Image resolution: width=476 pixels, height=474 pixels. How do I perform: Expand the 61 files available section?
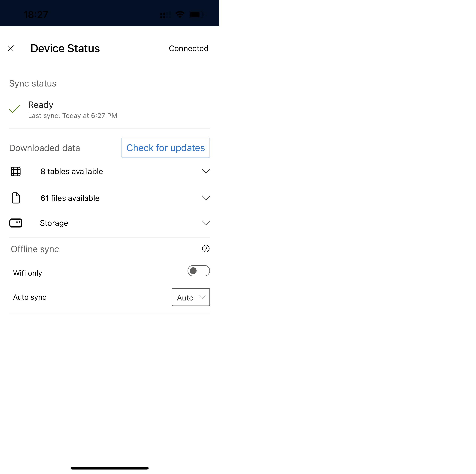[206, 198]
